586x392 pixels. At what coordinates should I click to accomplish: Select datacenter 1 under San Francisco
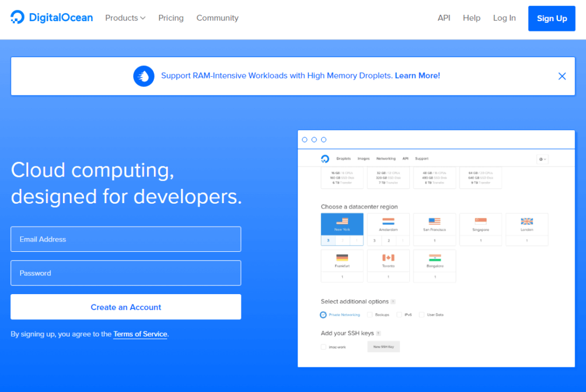click(x=434, y=241)
